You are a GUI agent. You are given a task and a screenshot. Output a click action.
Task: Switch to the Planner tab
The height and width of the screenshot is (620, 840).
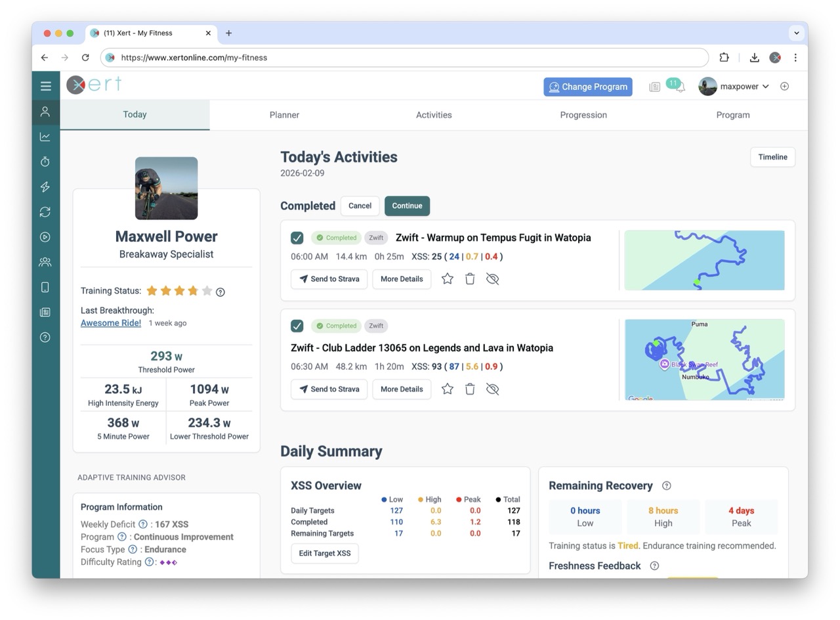click(x=284, y=115)
